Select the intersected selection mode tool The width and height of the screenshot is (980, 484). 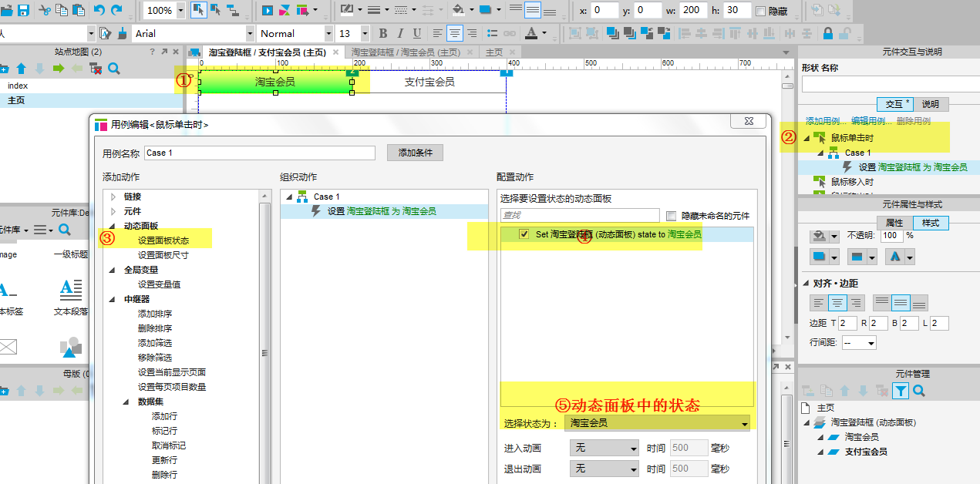click(198, 10)
